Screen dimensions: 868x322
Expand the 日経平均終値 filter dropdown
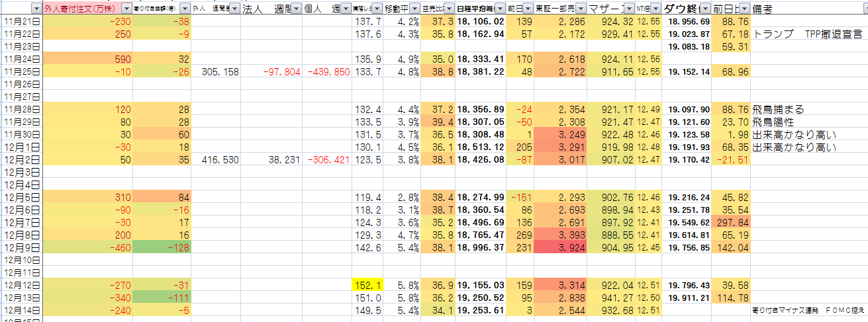pyautogui.click(x=500, y=9)
